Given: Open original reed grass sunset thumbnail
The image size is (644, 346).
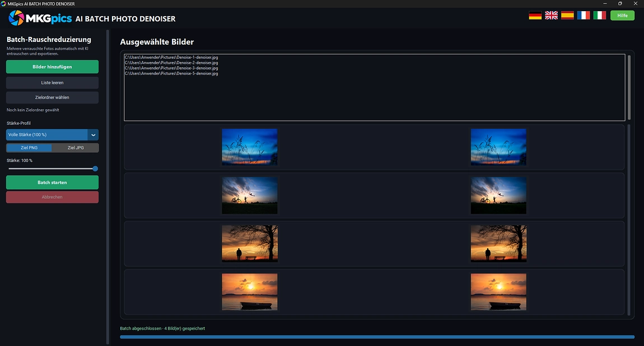Looking at the screenshot, I should point(250,147).
